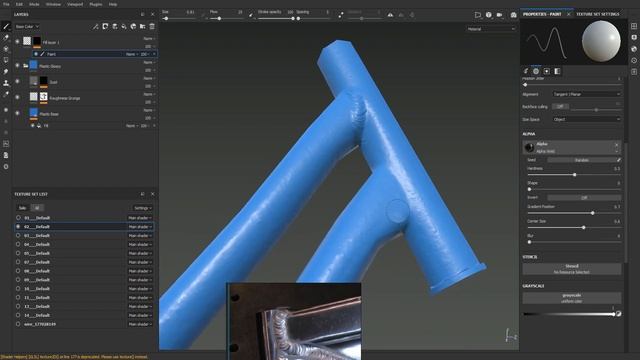The image size is (640, 360).
Task: Toggle Backface culling Off button
Action: [560, 107]
